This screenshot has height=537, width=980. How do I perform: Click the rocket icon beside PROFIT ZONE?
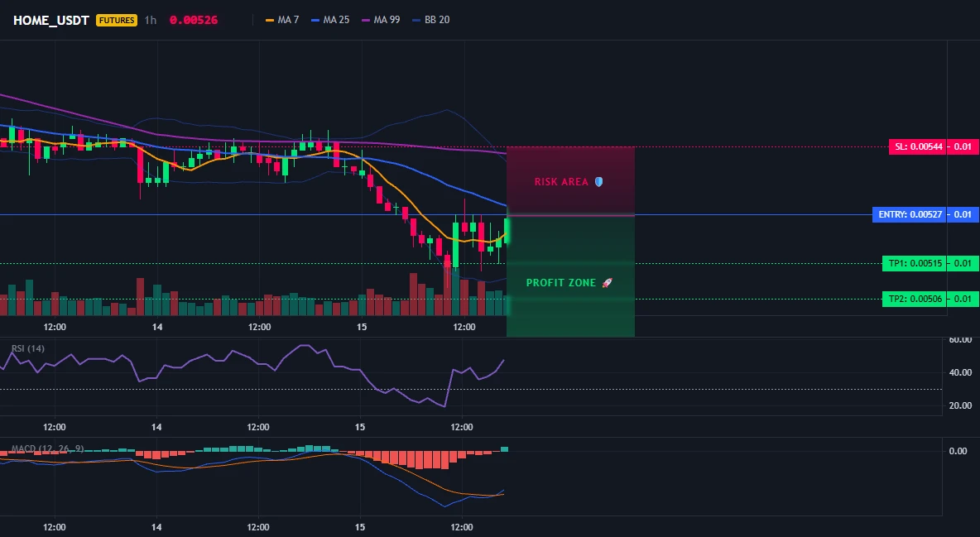607,282
